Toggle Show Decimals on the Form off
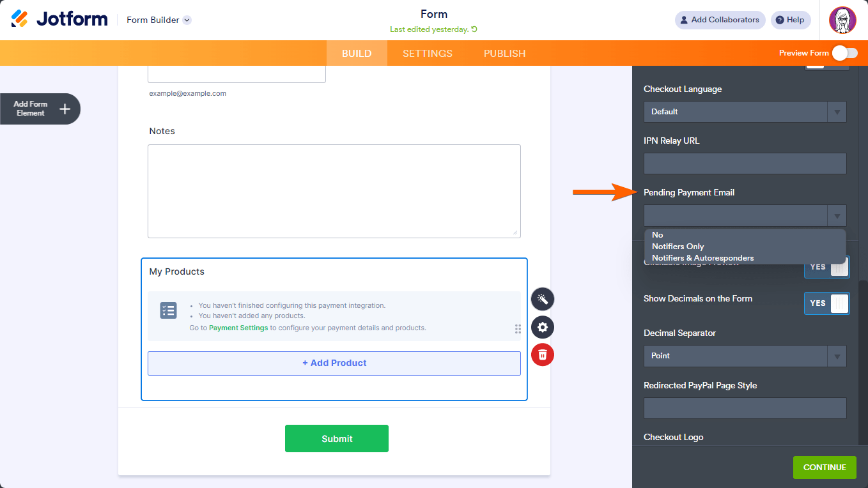Image resolution: width=868 pixels, height=488 pixels. coord(826,303)
